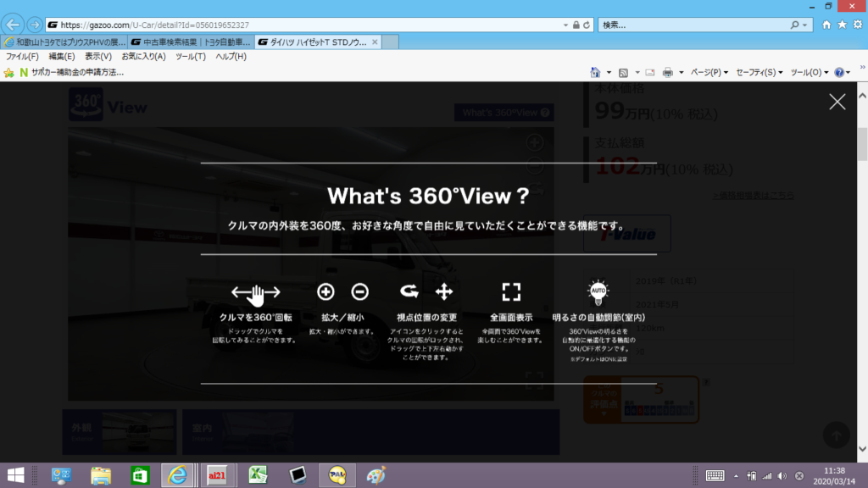Expand the search provider dropdown arrow
This screenshot has width=868, height=488.
[x=805, y=25]
